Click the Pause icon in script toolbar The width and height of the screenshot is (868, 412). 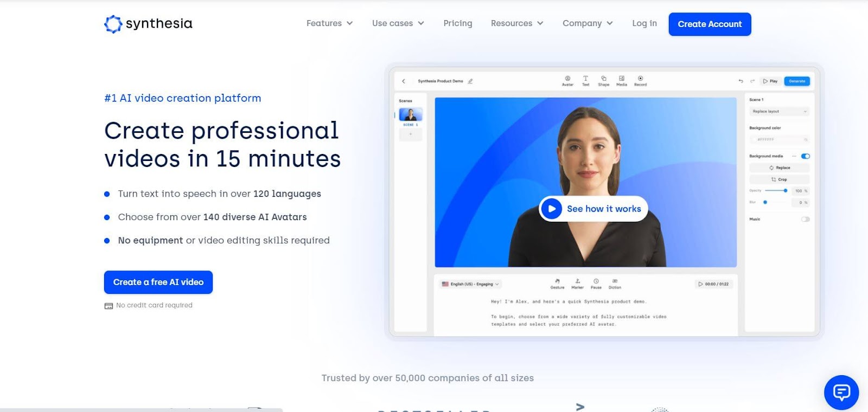tap(596, 284)
